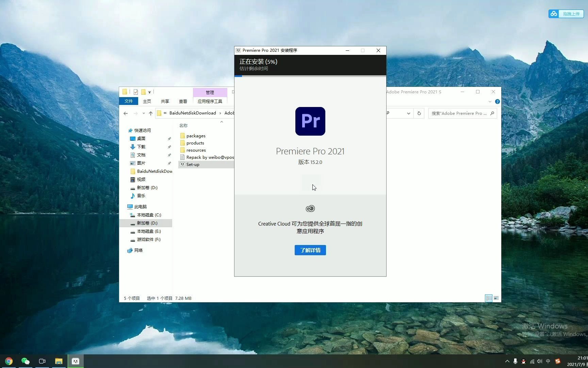Switch to the 查看 ribbon tab
588x368 pixels.
point(183,101)
